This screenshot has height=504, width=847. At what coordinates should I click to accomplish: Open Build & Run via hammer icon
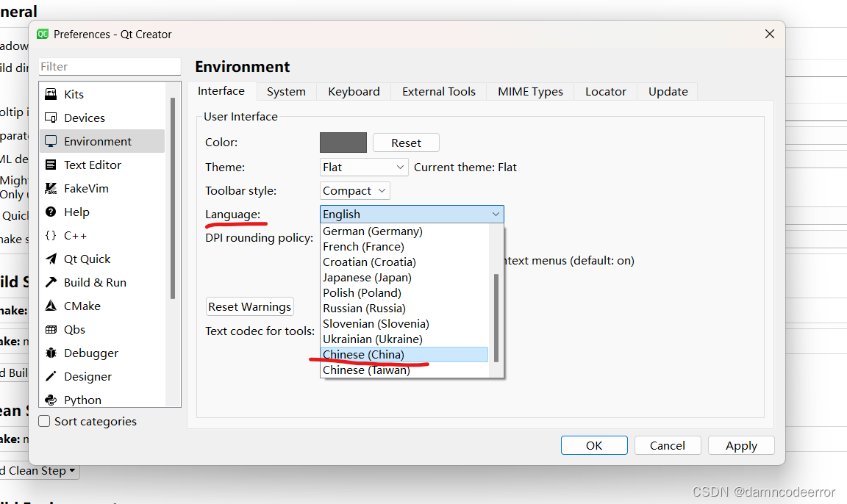51,282
